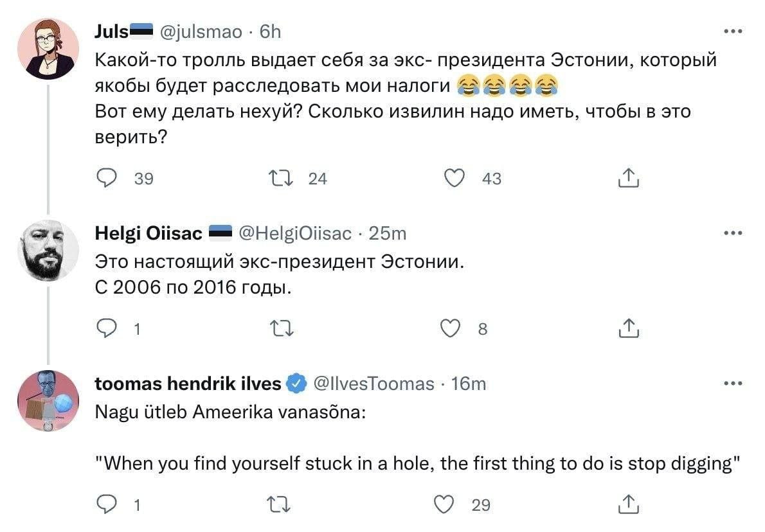Reply to Helgi Oiisac's tweet

click(x=105, y=329)
